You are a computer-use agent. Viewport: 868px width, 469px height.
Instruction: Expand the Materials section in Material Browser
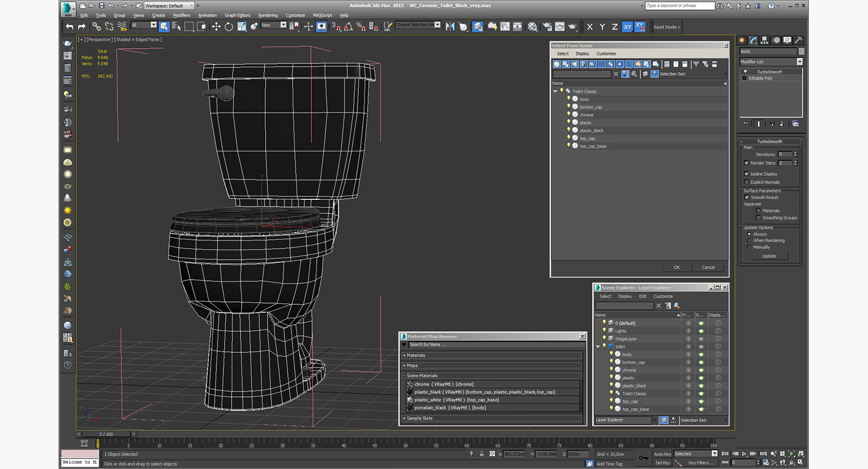click(x=492, y=355)
